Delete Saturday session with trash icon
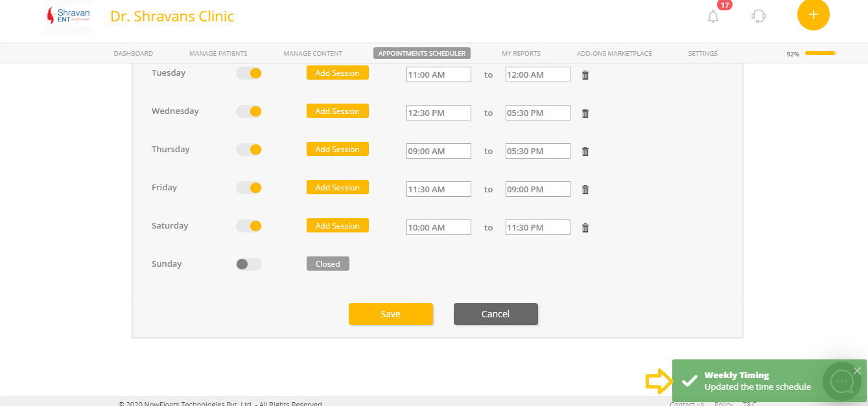Image resolution: width=868 pixels, height=406 pixels. point(585,228)
